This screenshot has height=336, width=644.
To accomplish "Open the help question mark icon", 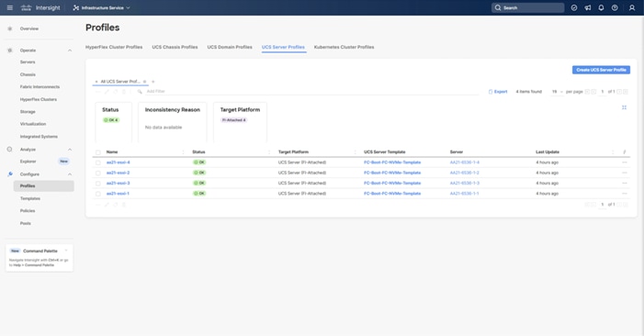I will pyautogui.click(x=615, y=7).
